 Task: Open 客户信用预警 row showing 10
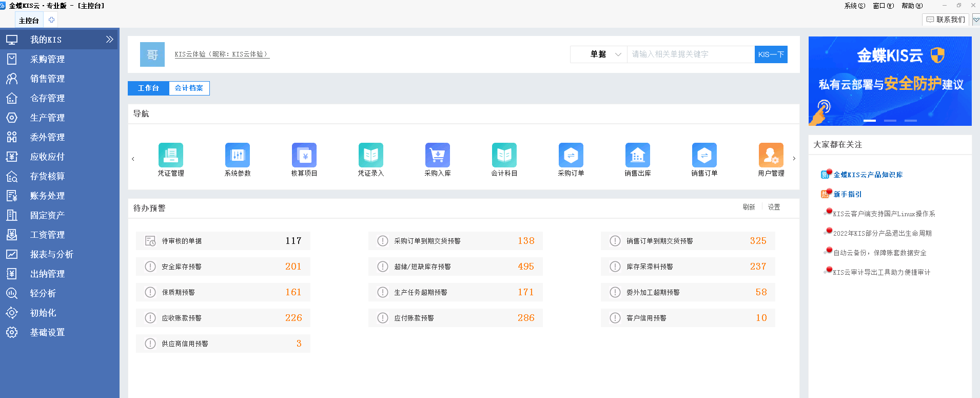click(x=688, y=318)
